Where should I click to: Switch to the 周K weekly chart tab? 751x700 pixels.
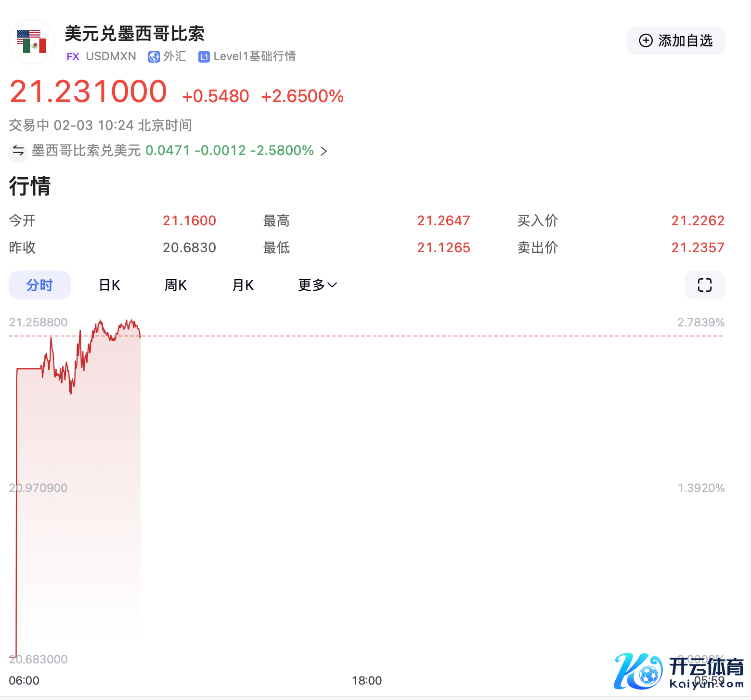[175, 285]
